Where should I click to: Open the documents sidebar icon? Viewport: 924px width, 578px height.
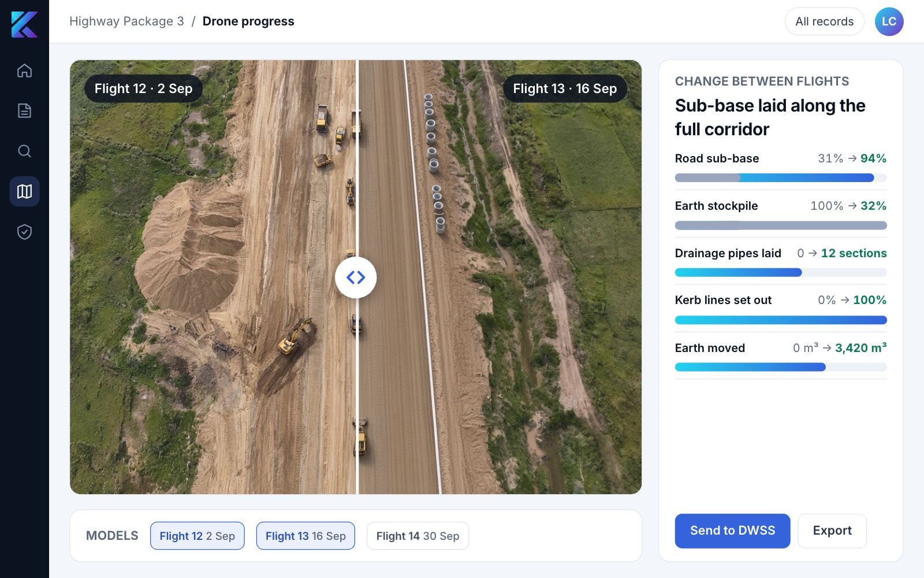[24, 110]
